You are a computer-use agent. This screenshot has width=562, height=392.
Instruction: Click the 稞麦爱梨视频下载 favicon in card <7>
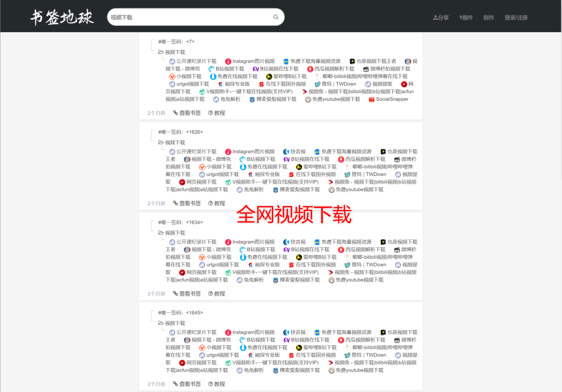[252, 99]
